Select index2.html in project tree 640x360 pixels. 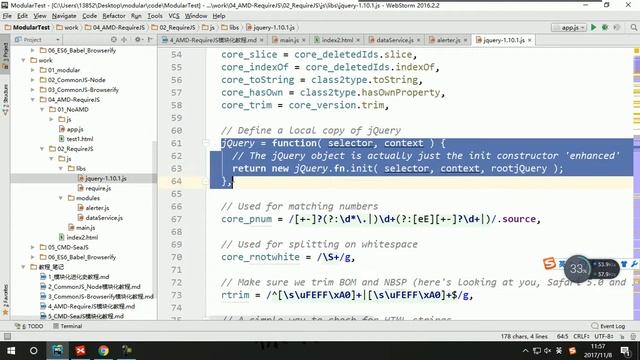click(x=78, y=237)
